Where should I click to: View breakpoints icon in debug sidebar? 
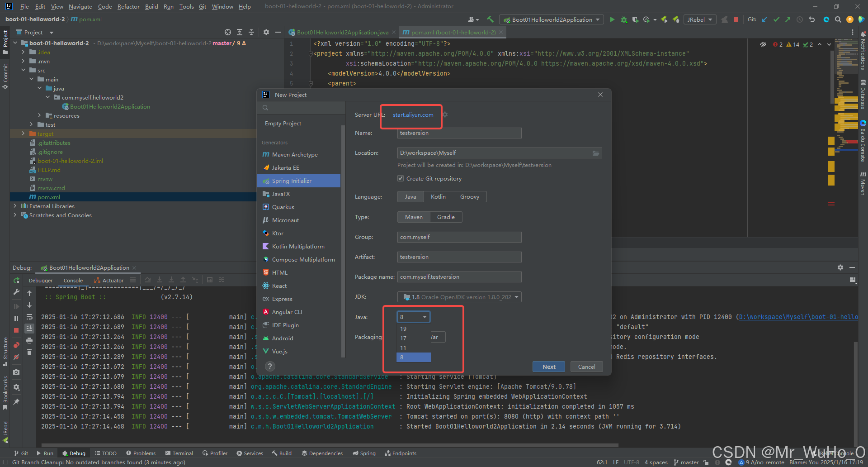16,345
